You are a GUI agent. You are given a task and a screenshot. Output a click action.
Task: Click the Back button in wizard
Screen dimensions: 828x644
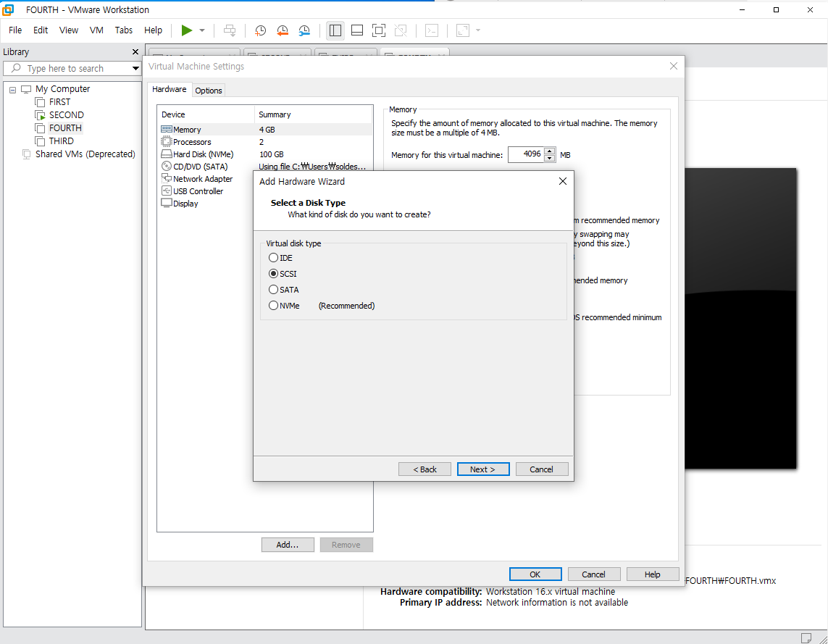coord(425,469)
